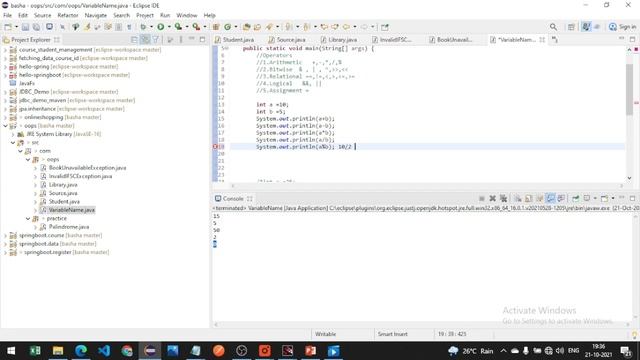
Task: Click the Coverage run icon
Action: 178,27
